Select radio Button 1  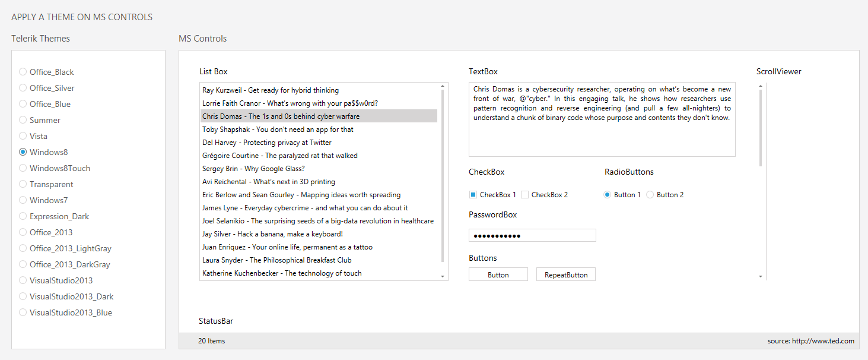tap(608, 195)
